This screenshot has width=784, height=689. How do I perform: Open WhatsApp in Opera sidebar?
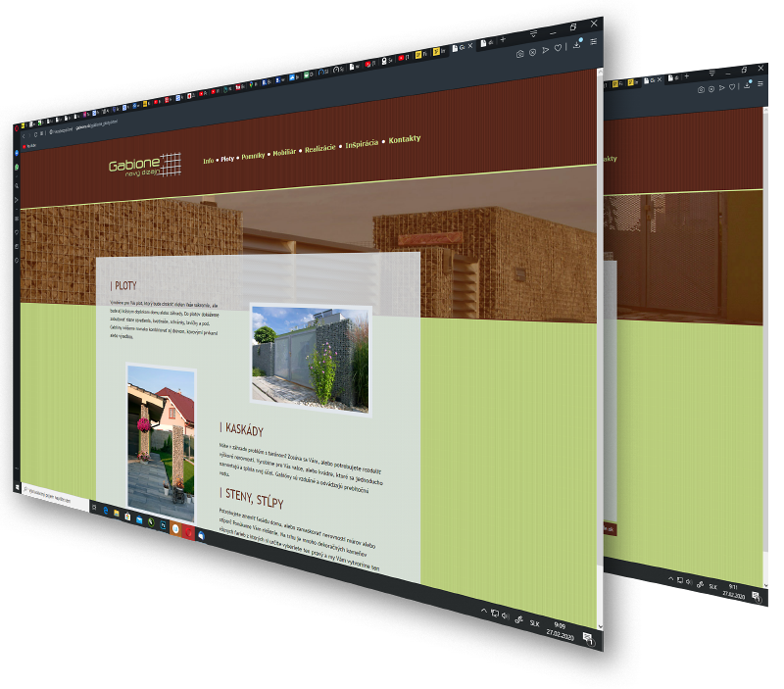tap(16, 167)
